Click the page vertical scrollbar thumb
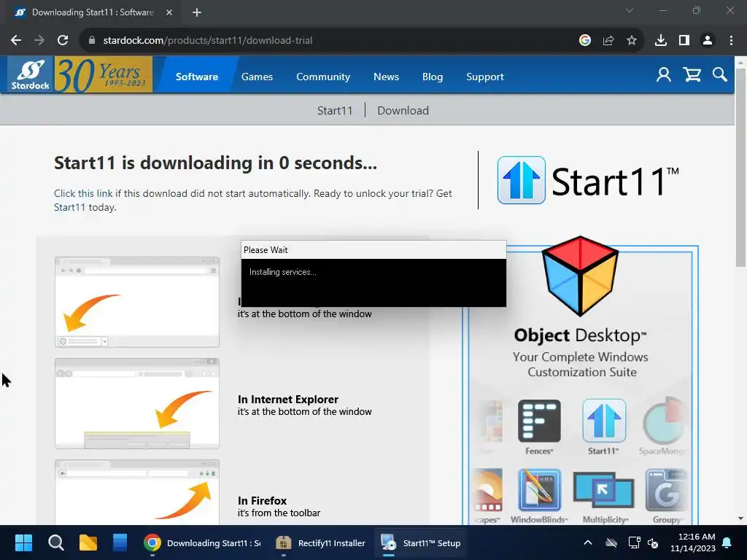 [x=740, y=167]
